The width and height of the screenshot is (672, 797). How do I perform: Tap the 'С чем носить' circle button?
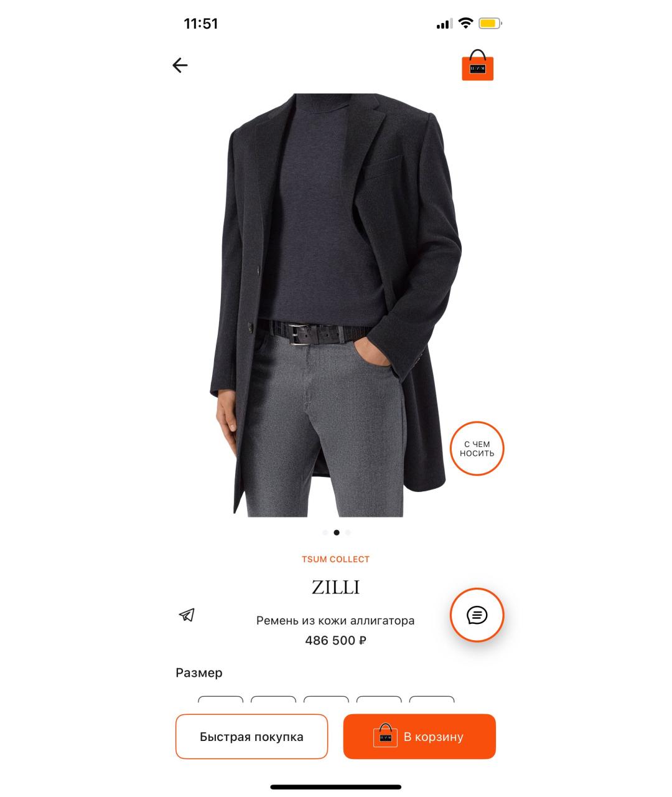pos(477,449)
